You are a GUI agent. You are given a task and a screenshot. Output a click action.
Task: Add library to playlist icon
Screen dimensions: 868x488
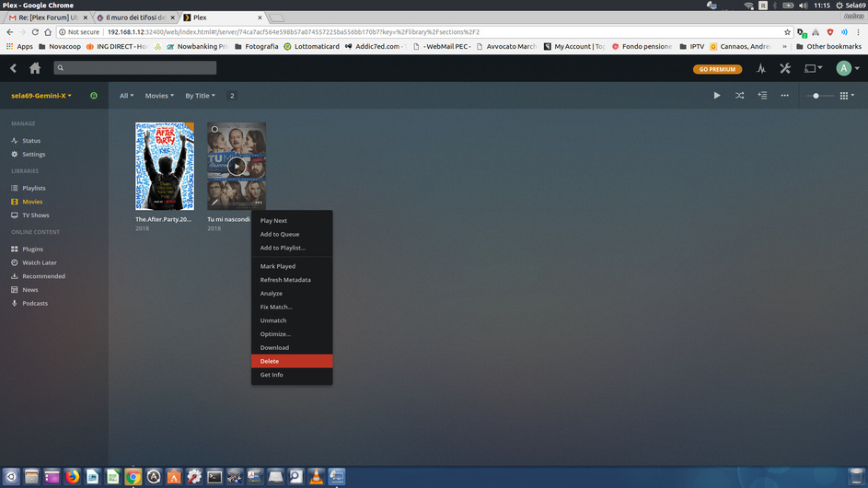[x=762, y=95]
